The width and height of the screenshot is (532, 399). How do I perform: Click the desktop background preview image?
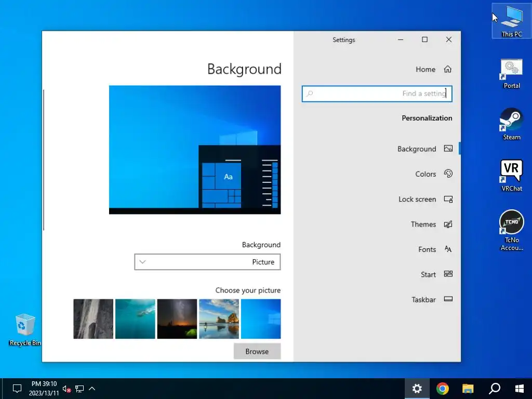coord(195,150)
